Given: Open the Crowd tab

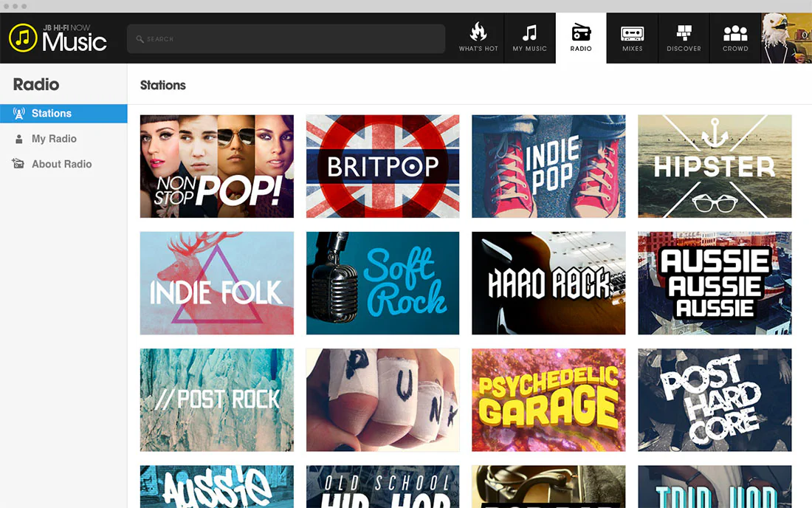Looking at the screenshot, I should pos(735,38).
